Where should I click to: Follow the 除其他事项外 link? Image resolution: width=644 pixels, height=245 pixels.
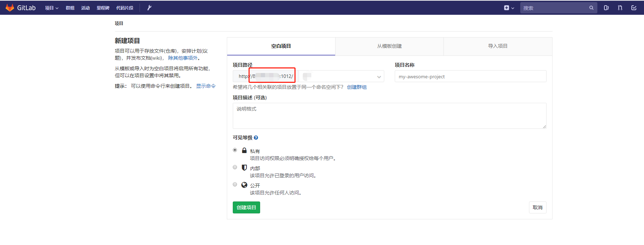(183, 58)
